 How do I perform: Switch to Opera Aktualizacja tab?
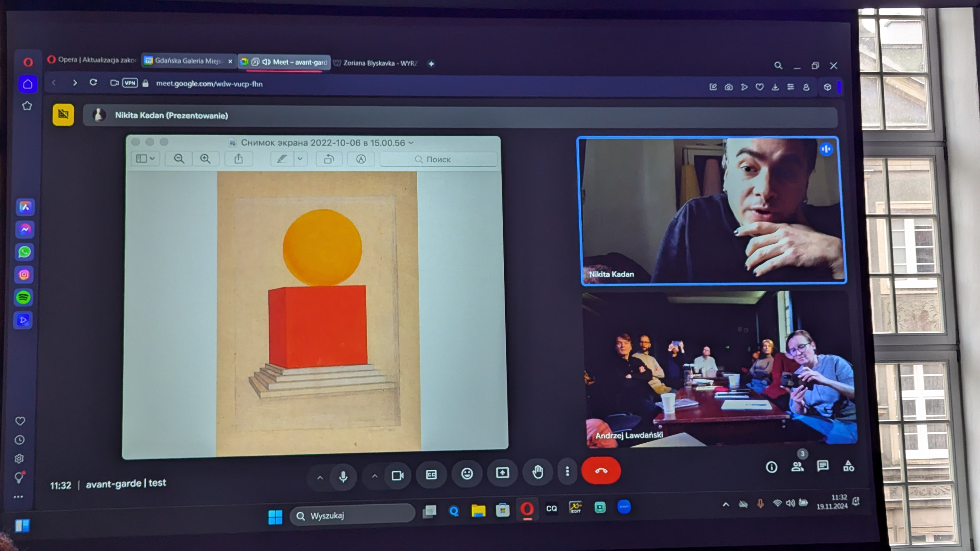(x=92, y=60)
